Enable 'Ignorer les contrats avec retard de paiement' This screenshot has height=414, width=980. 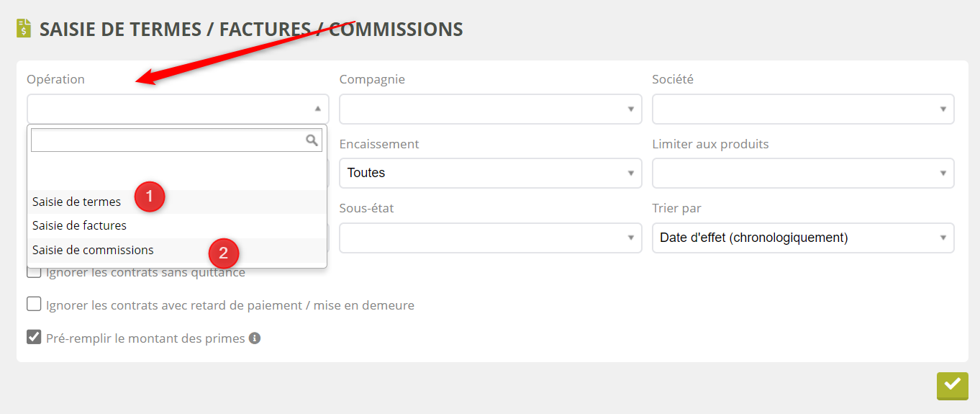click(34, 305)
